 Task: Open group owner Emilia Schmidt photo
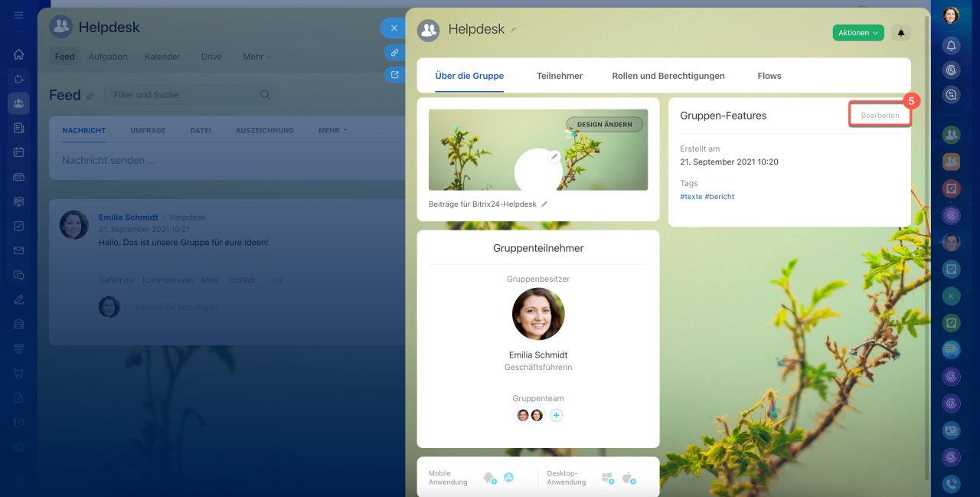pos(538,314)
